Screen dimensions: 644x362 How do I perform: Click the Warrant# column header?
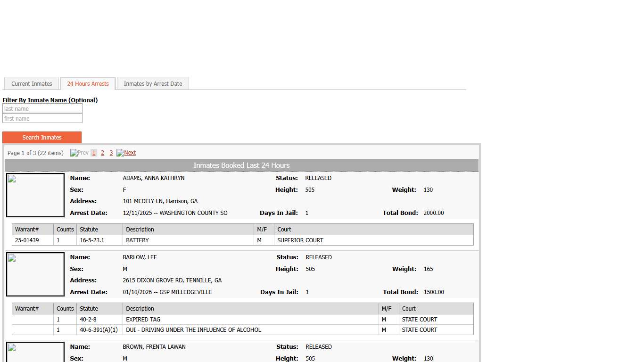point(27,229)
